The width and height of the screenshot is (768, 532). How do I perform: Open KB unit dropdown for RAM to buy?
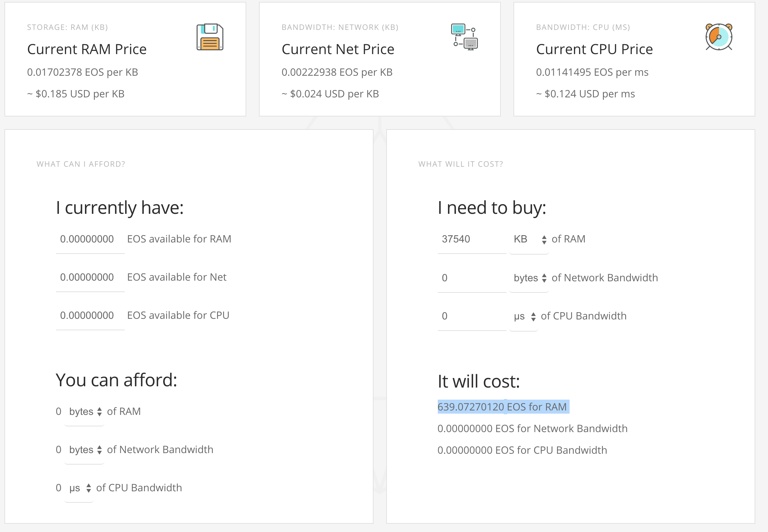coord(529,239)
